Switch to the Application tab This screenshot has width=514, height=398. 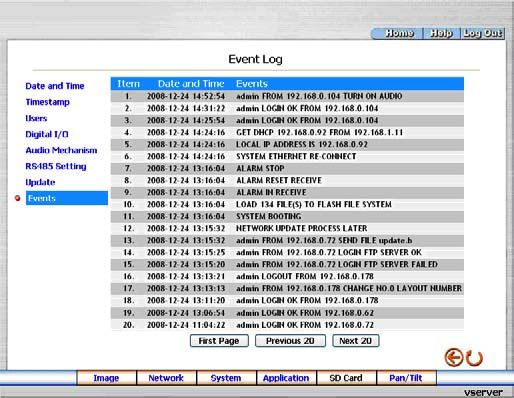click(286, 378)
